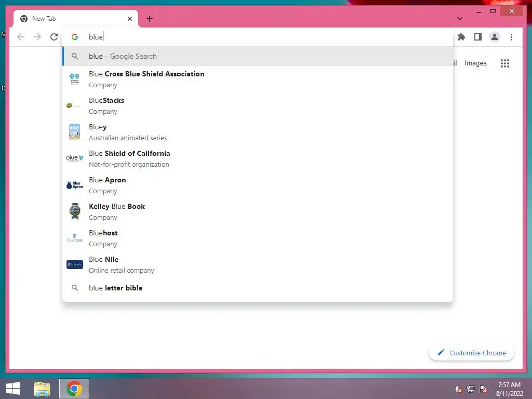This screenshot has height=399, width=532.
Task: Select the Bluey animated series suggestion
Action: click(258, 132)
